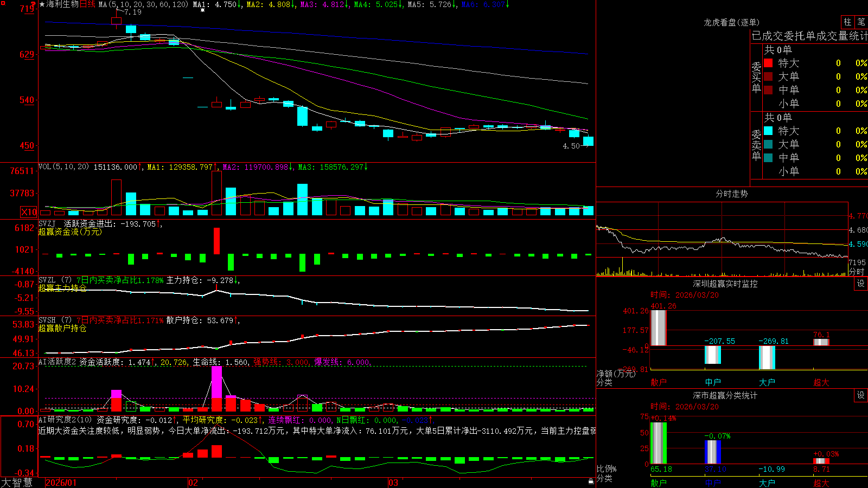Click 散户 label in 深市超赢分类统计 chart
868x488 pixels.
[x=659, y=483]
